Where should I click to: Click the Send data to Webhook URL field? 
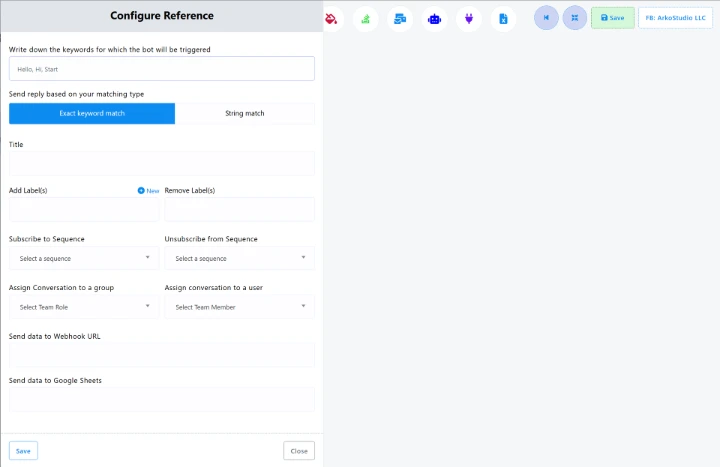162,355
